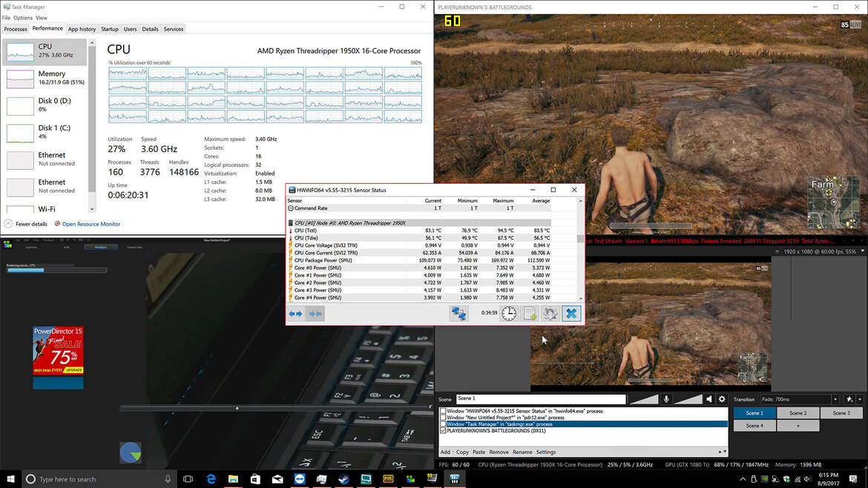The height and width of the screenshot is (488, 868).
Task: Add a new scene with plus button
Action: (798, 426)
